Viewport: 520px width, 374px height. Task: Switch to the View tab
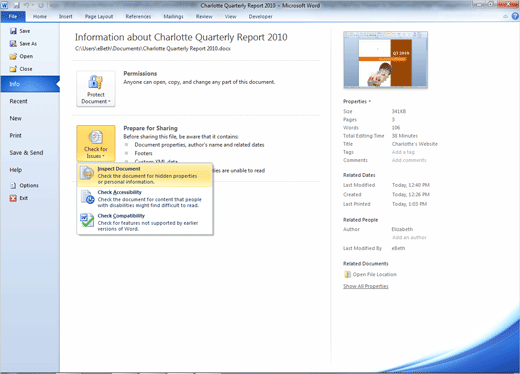point(230,16)
